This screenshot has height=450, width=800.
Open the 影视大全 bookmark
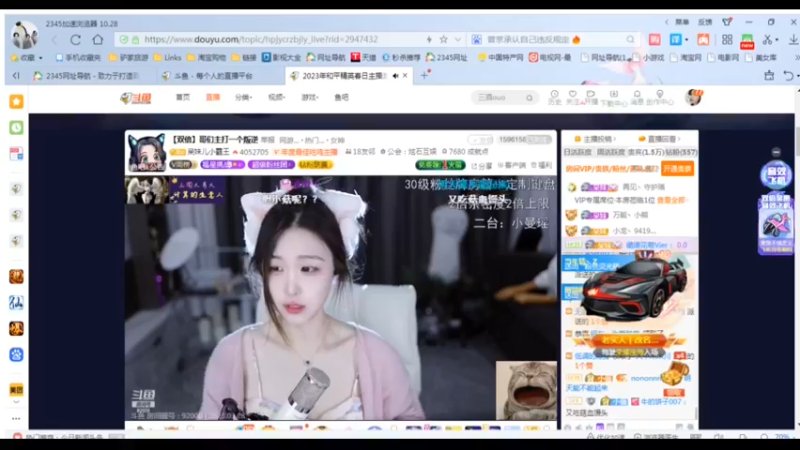[282, 58]
